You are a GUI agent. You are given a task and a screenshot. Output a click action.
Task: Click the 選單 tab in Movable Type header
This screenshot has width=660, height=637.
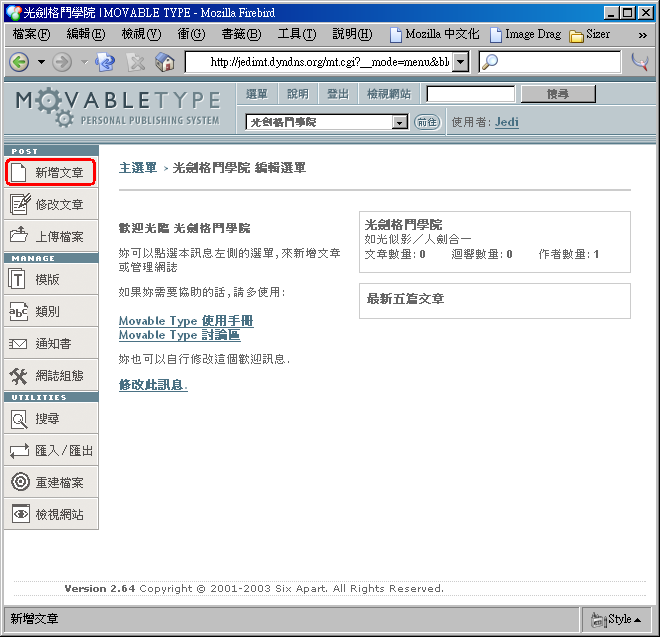256,94
